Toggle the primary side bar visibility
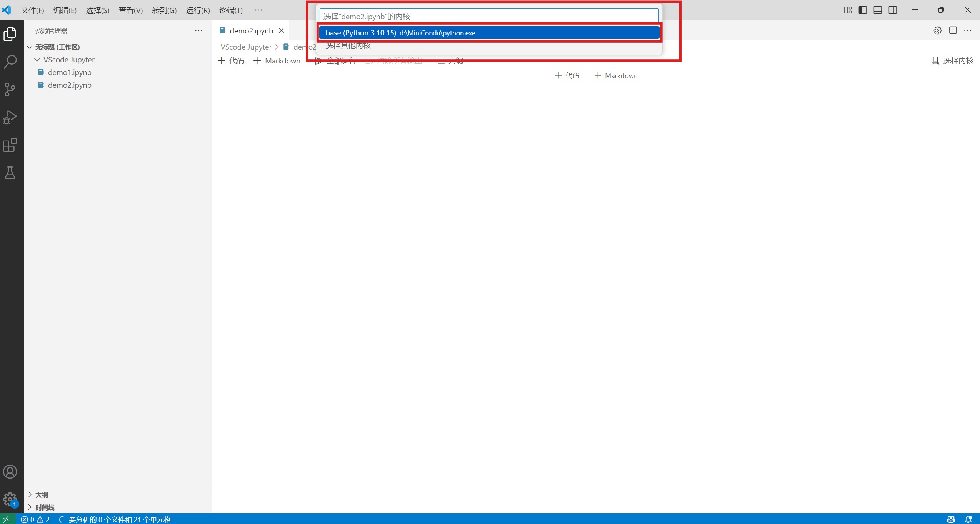980x524 pixels. coord(863,10)
